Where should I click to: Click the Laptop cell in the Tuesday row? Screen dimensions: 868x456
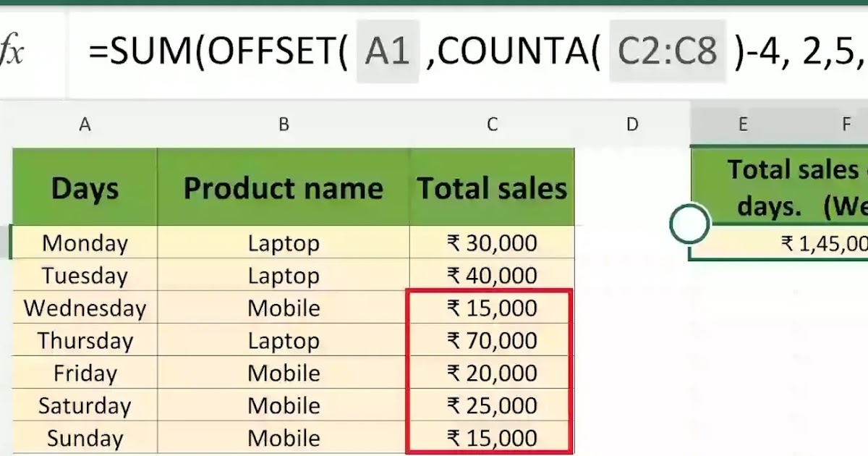[x=283, y=276]
